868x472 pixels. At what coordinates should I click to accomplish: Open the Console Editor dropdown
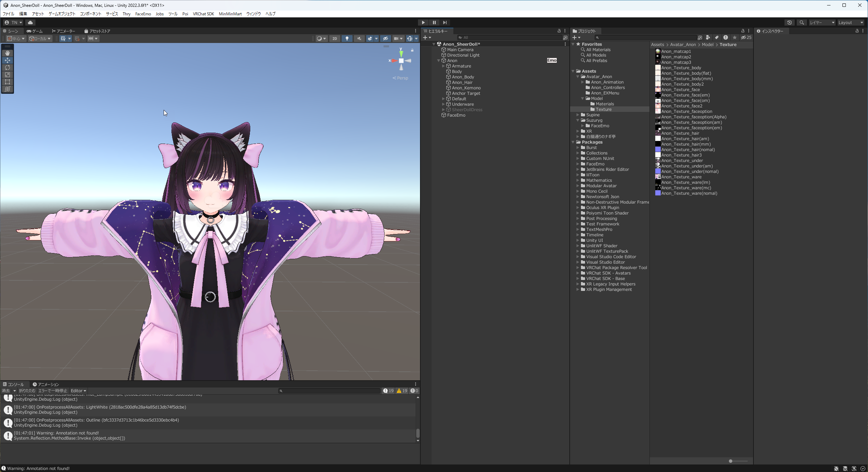point(78,391)
